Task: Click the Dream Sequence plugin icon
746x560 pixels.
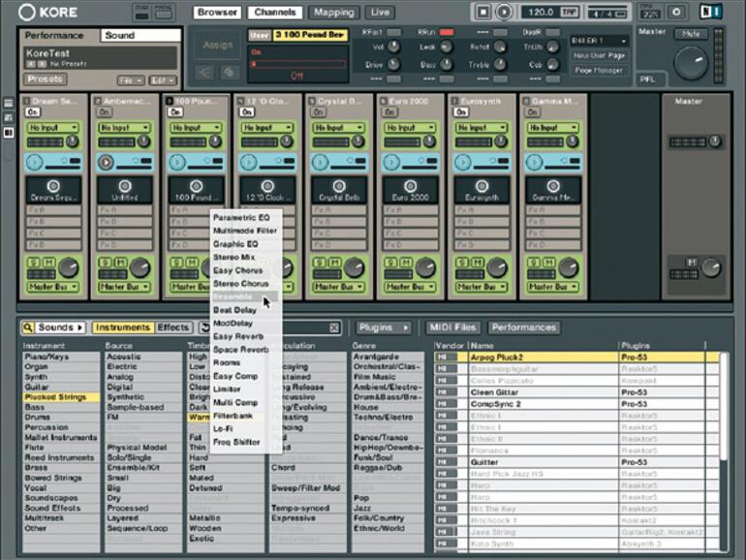Action: point(54,185)
